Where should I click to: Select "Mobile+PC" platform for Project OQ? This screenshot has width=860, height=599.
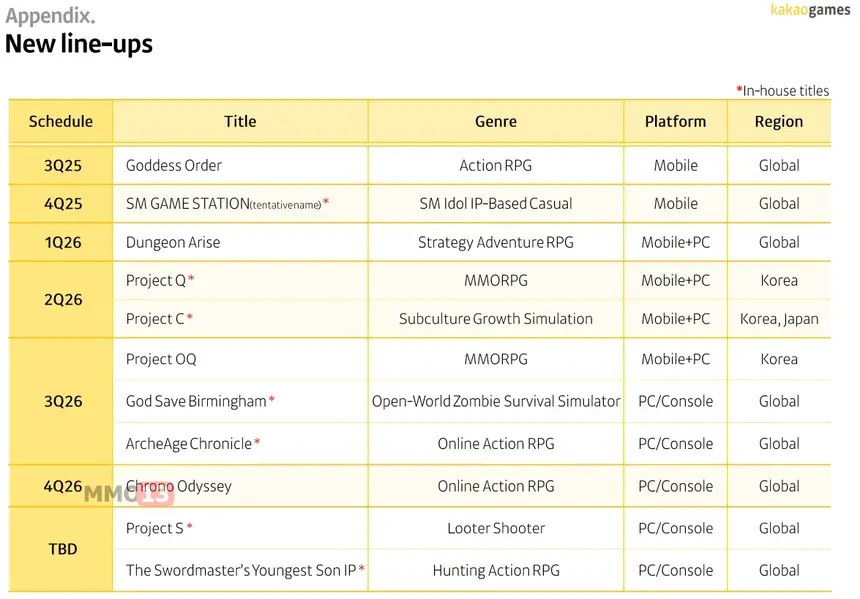pyautogui.click(x=676, y=359)
